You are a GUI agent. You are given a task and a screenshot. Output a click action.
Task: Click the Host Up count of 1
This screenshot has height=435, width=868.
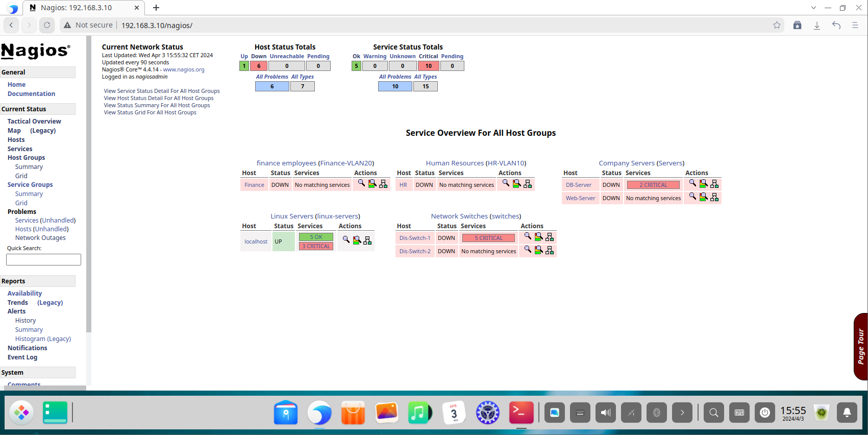click(244, 66)
